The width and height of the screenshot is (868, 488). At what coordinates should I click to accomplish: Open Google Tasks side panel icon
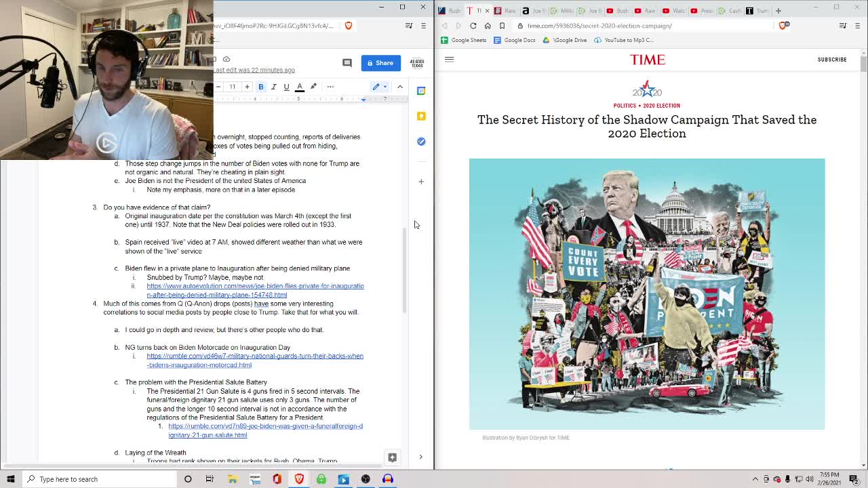pos(421,142)
